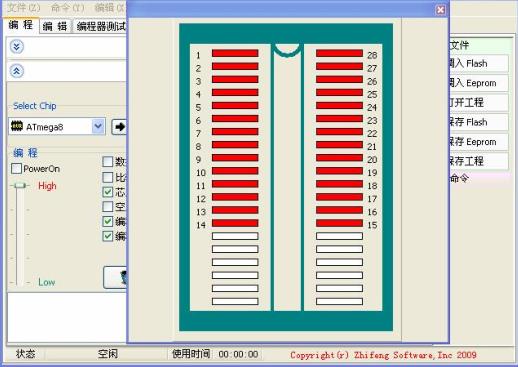The height and width of the screenshot is (367, 518).
Task: Click the chip icon beside ATmega8
Action: (x=17, y=126)
